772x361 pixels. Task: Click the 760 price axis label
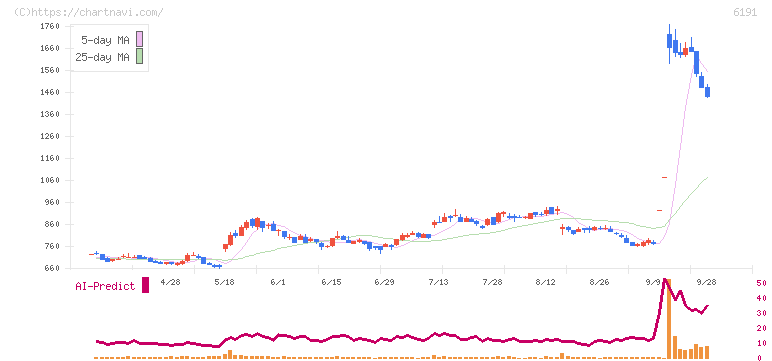point(52,246)
